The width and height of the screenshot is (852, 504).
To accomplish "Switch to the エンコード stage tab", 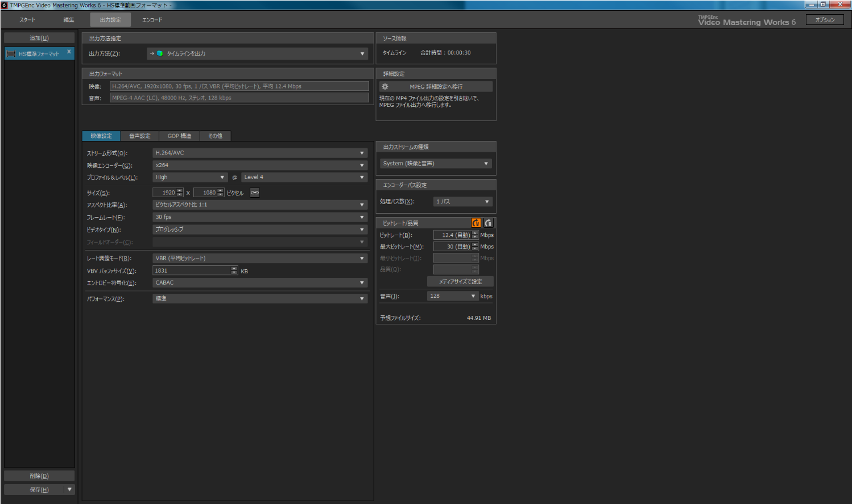I will [152, 20].
